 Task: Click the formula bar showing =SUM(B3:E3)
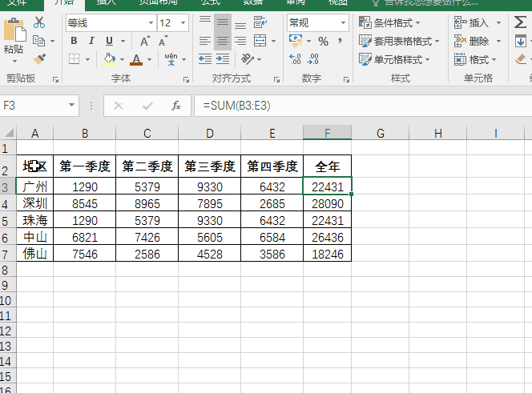point(363,106)
